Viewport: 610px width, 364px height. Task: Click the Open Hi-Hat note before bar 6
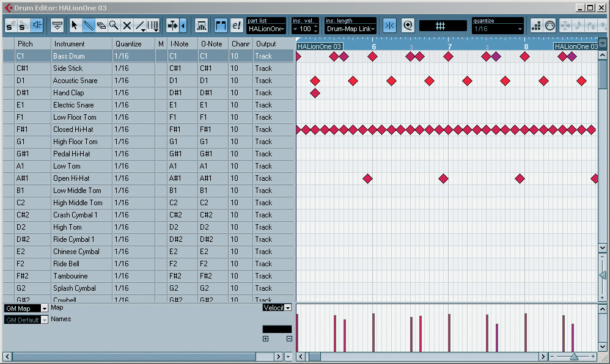click(367, 178)
